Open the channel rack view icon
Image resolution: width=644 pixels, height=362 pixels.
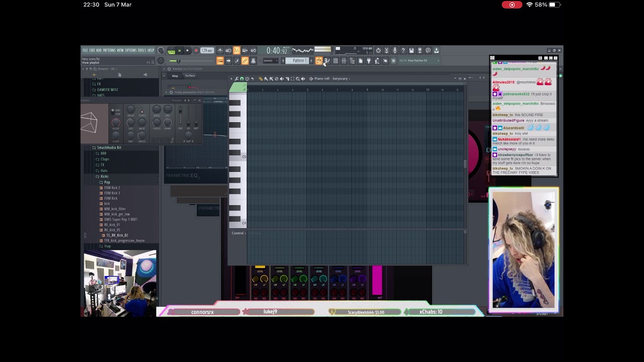(336, 60)
